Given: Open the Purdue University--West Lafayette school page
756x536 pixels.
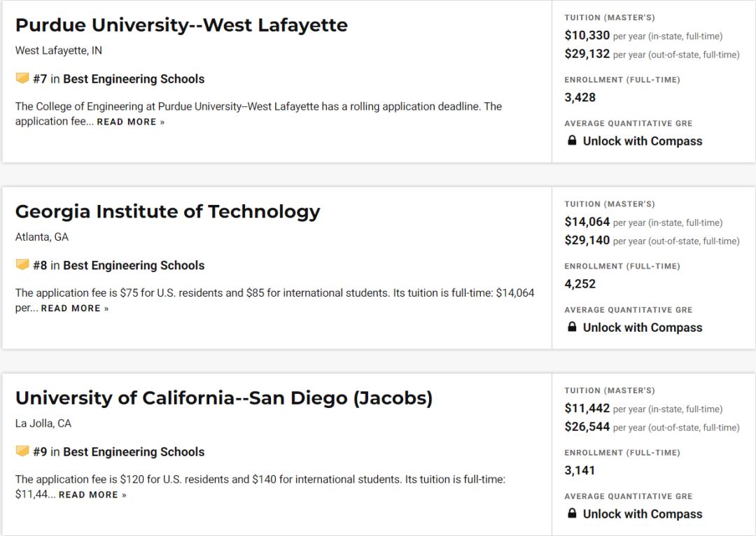Looking at the screenshot, I should (x=181, y=25).
